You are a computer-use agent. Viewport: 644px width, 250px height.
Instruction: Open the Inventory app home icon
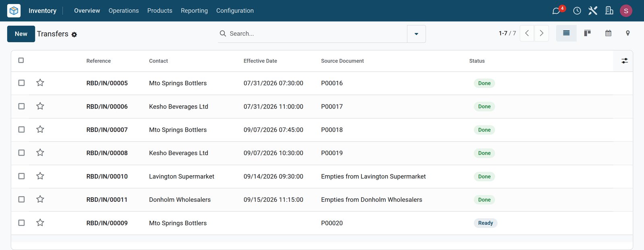14,10
